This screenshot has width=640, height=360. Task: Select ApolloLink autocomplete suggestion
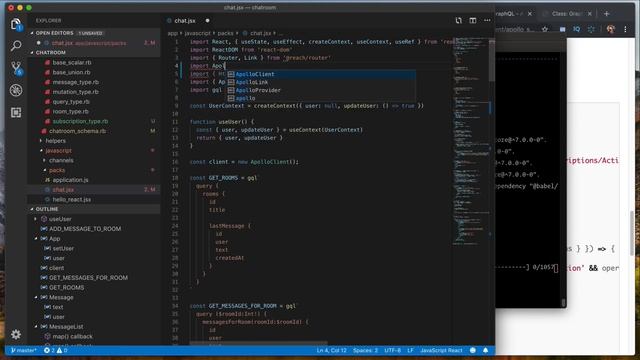(x=321, y=82)
